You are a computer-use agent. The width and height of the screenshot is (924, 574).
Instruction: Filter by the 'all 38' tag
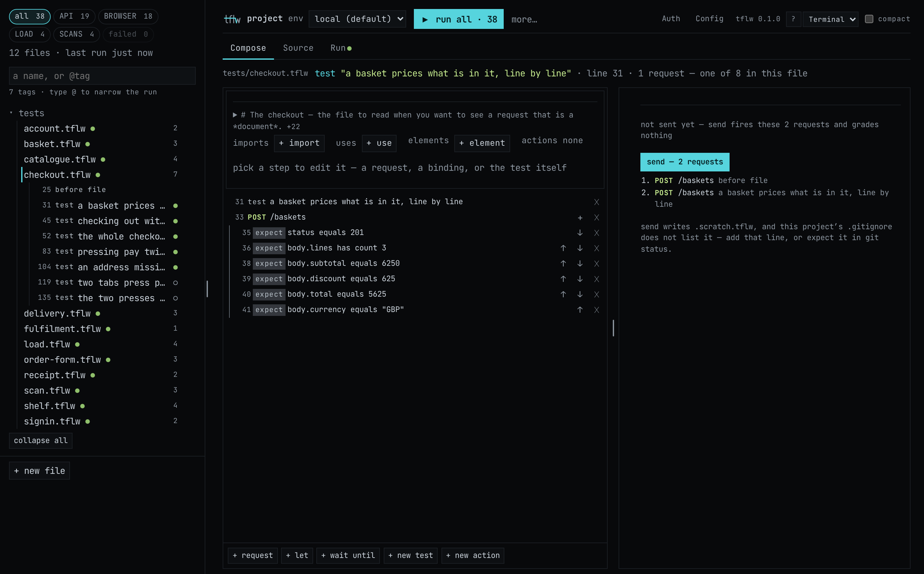[30, 16]
